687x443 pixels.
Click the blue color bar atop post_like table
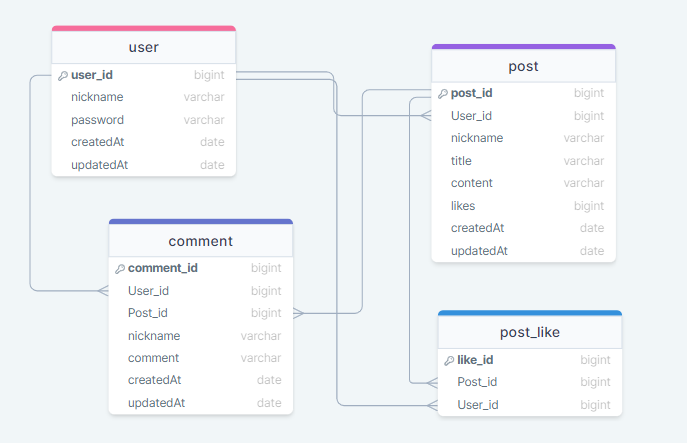tap(530, 313)
